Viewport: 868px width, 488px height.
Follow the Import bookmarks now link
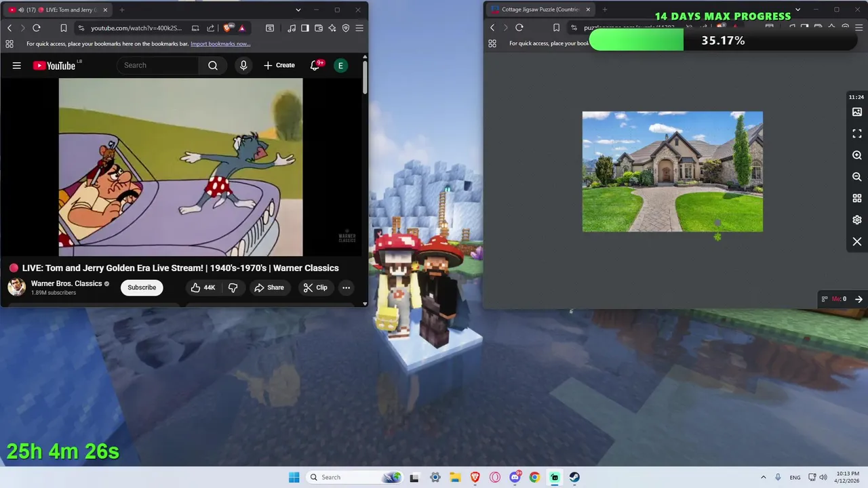point(220,43)
